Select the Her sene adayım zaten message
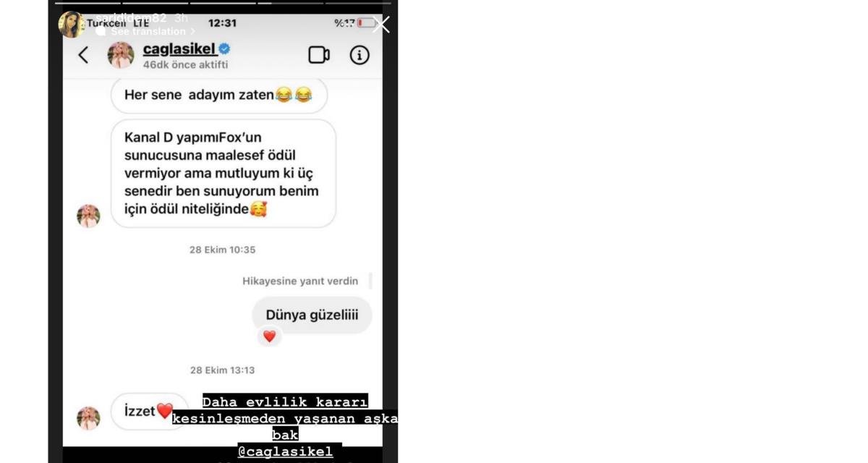This screenshot has height=463, width=868. [219, 95]
